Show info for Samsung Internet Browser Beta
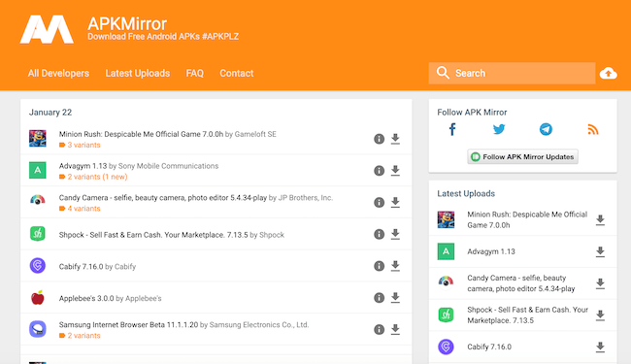The width and height of the screenshot is (631, 364). [379, 329]
